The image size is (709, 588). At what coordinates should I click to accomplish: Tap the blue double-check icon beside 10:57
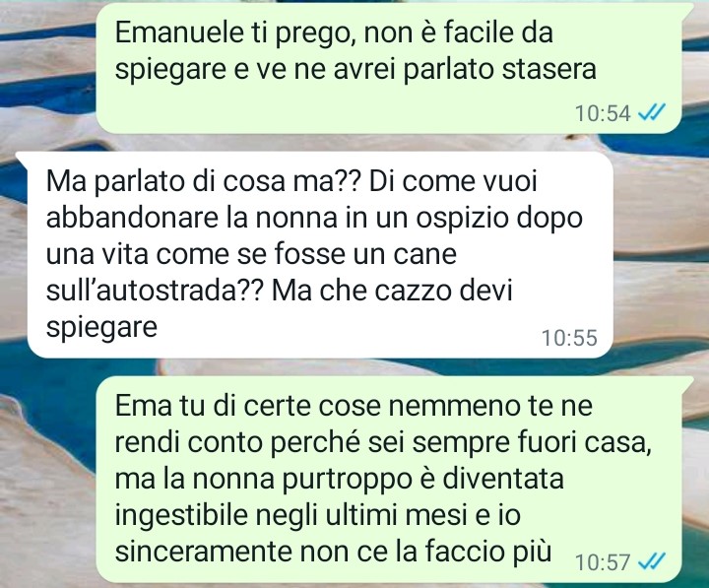coord(651,561)
